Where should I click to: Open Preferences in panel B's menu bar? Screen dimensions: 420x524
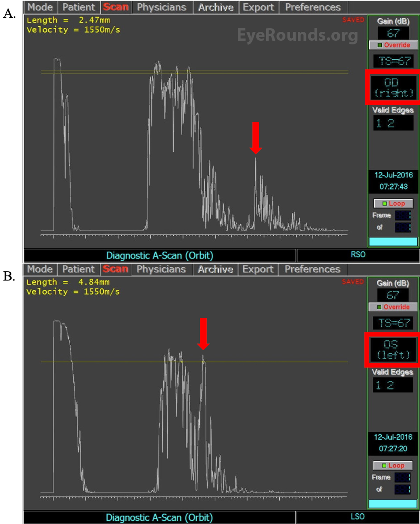(312, 269)
